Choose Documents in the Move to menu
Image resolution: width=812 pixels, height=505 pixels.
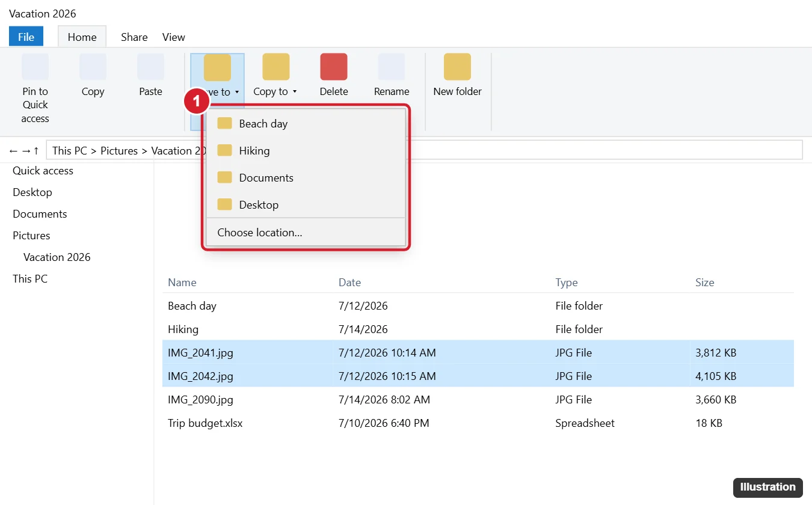306,177
